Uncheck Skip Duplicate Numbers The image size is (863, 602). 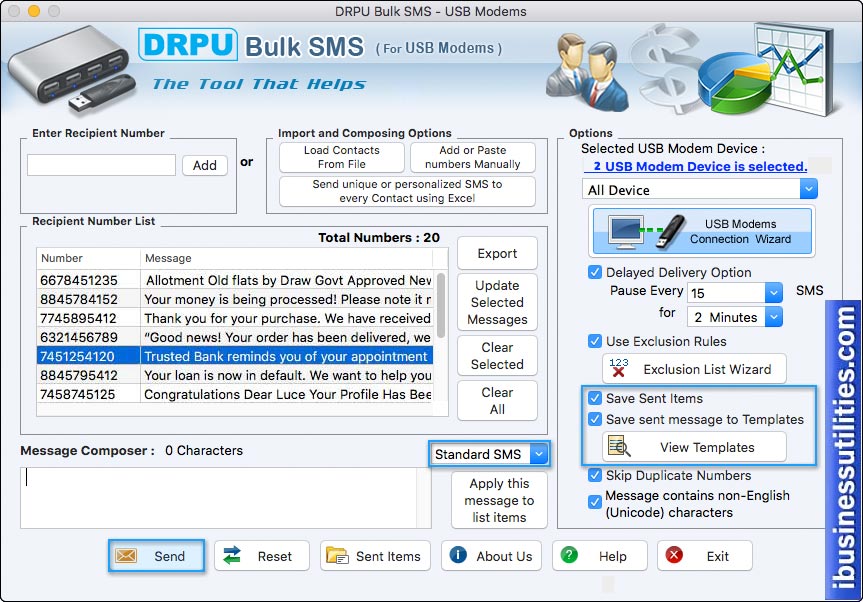(594, 475)
